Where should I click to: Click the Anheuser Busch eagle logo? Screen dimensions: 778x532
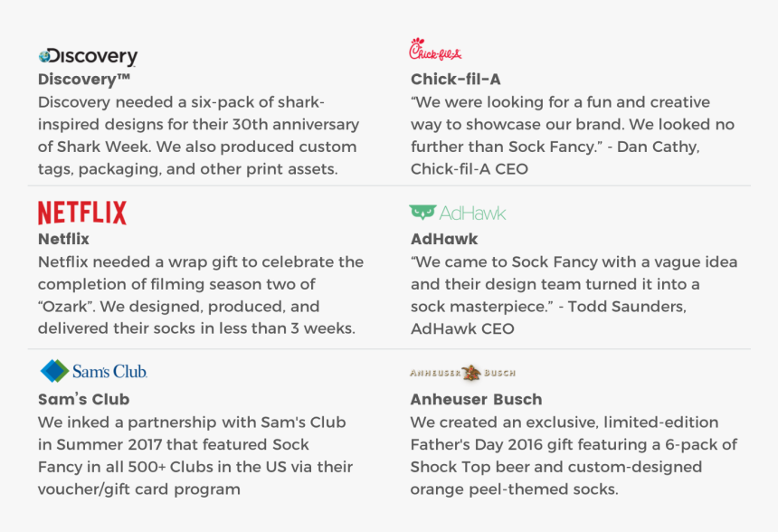point(463,373)
